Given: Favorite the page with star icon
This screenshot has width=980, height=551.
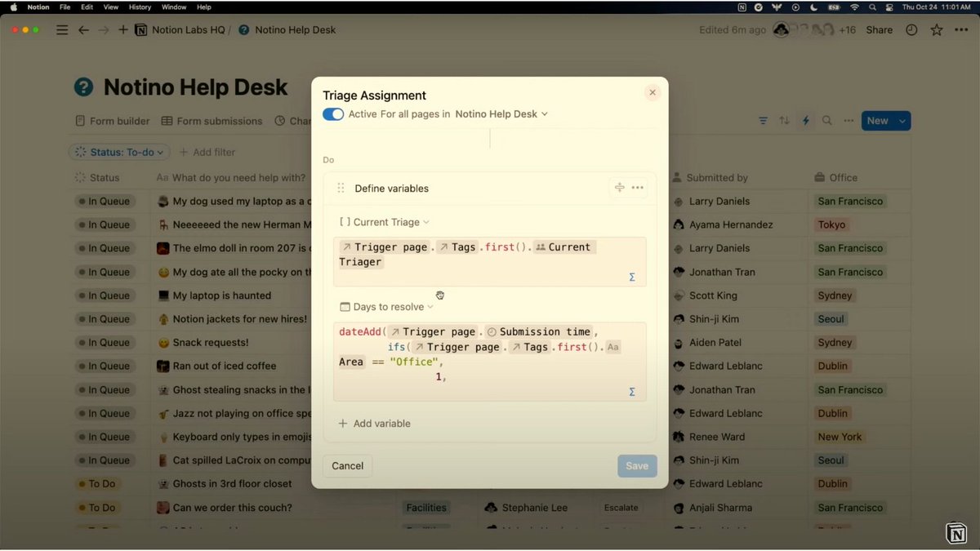Looking at the screenshot, I should coord(937,30).
